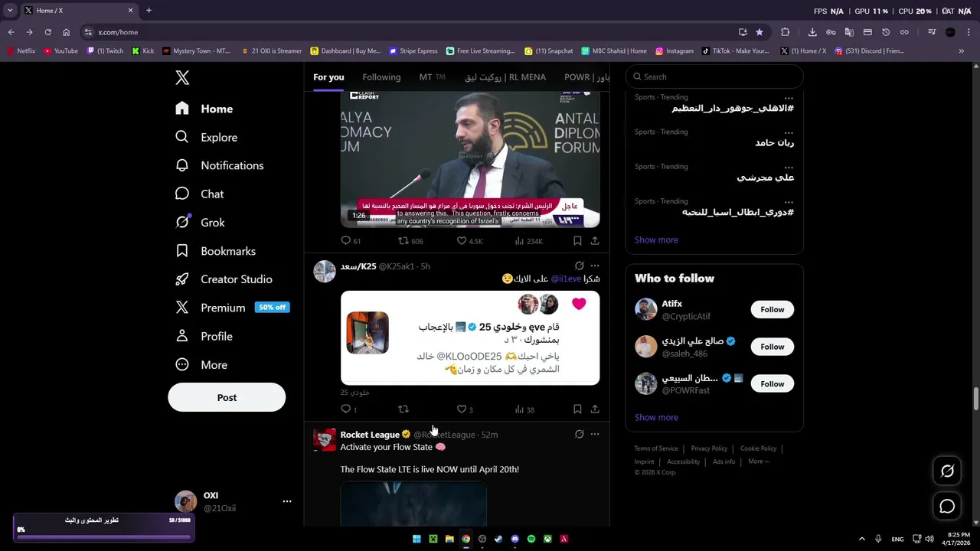
Task: View analytics of post with 234K views
Action: point(529,240)
